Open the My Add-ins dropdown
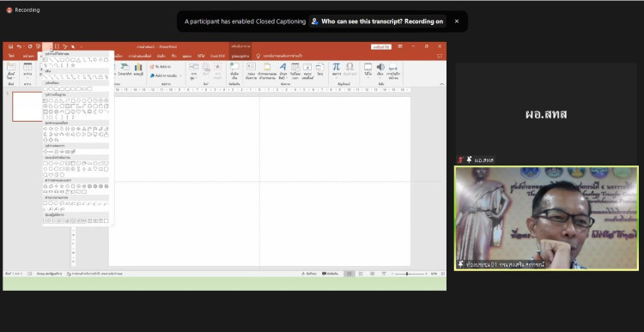This screenshot has height=332, width=644. 165,75
